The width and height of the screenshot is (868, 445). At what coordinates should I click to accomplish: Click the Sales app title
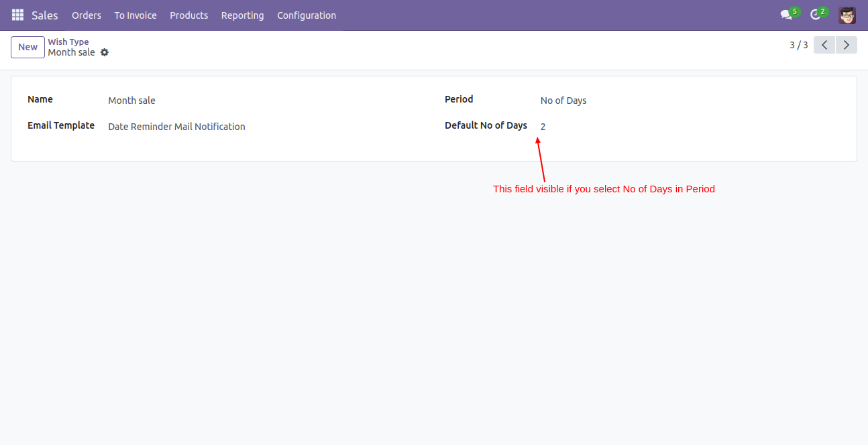[x=45, y=15]
